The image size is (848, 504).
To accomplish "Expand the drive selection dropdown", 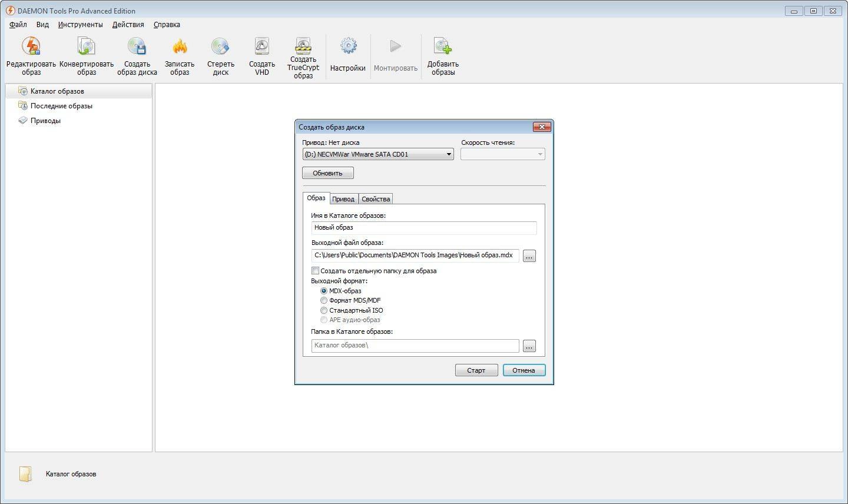I will (x=378, y=154).
